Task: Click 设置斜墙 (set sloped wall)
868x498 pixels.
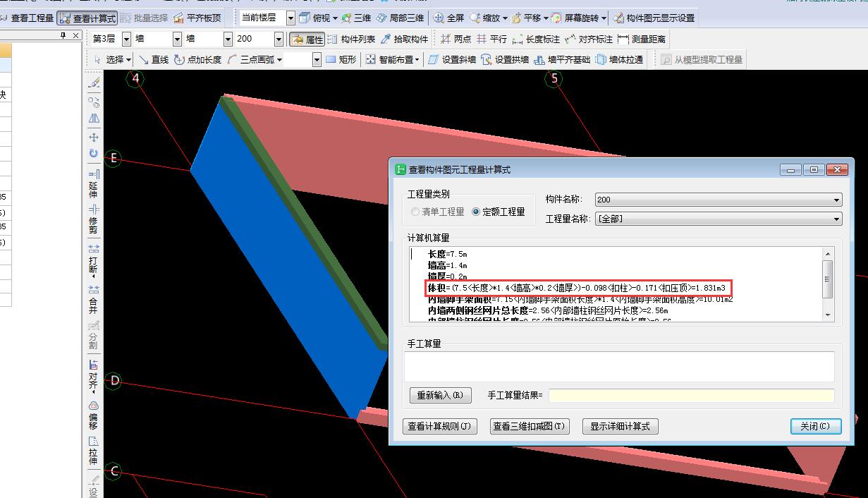Action: pyautogui.click(x=452, y=59)
